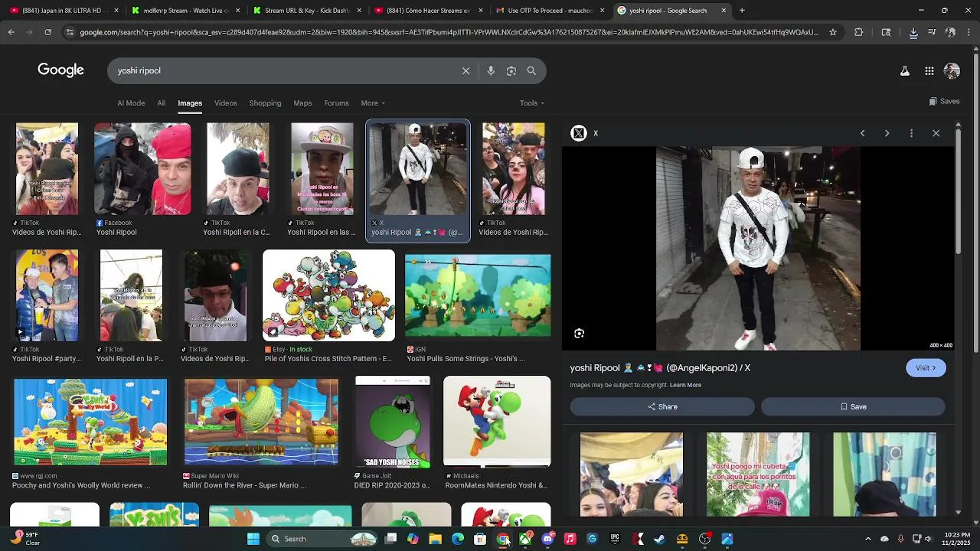Click the browser address bar URL
This screenshot has width=980, height=551.
[449, 32]
